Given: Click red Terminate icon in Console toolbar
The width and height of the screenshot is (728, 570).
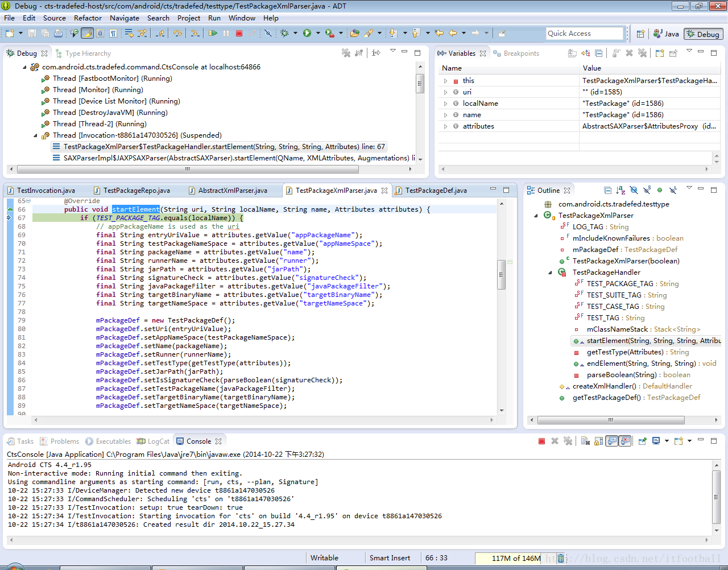Looking at the screenshot, I should click(541, 441).
